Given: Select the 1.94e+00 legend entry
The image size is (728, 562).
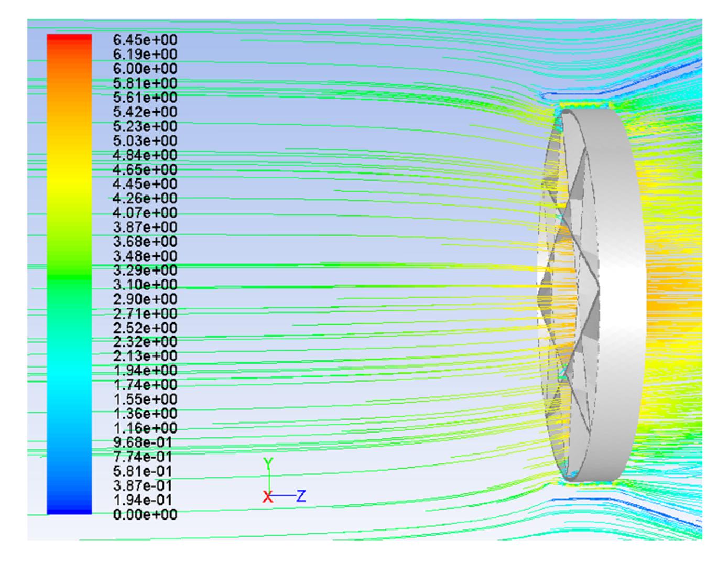Looking at the screenshot, I should [x=145, y=371].
